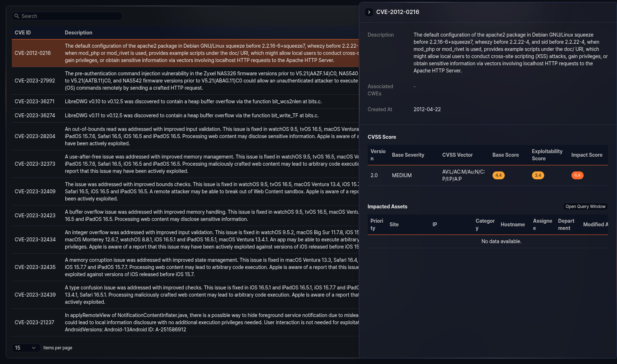
Task: Click the 4.4 Base Score badge
Action: 498,175
